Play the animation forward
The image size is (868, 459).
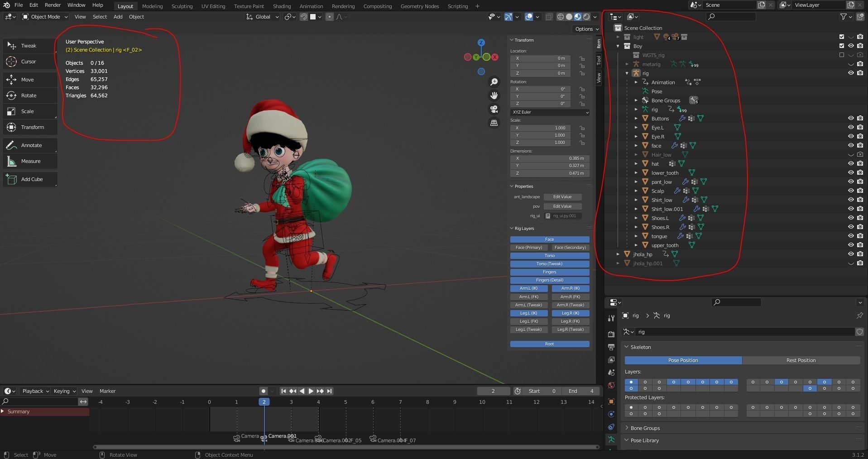point(311,391)
